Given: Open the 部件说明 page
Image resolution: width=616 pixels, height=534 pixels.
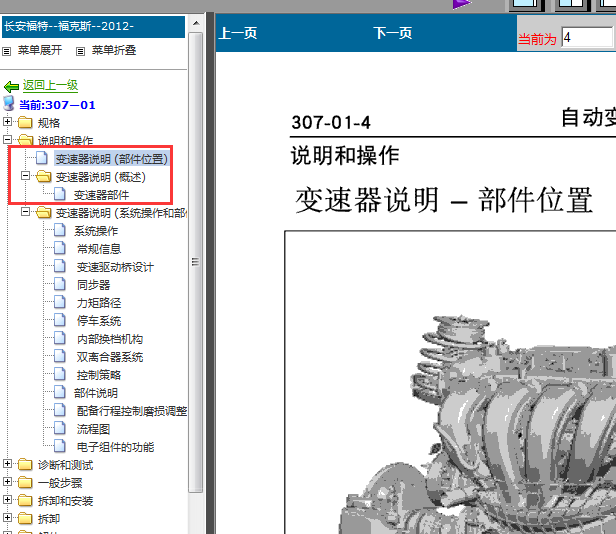Looking at the screenshot, I should pos(96,393).
